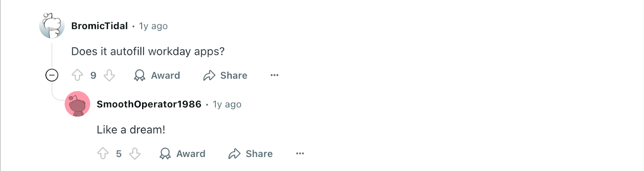This screenshot has width=644, height=171.
Task: Award the 'Like a dream!' reply
Action: [x=182, y=154]
